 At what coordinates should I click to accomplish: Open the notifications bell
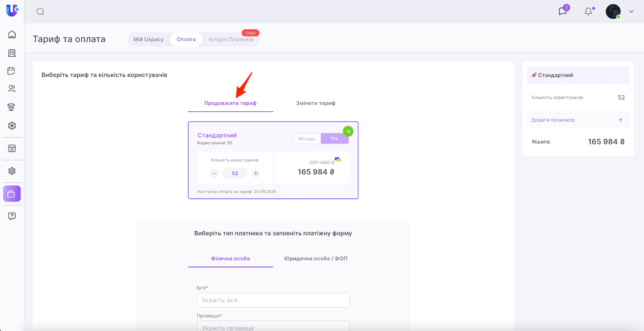pos(588,11)
